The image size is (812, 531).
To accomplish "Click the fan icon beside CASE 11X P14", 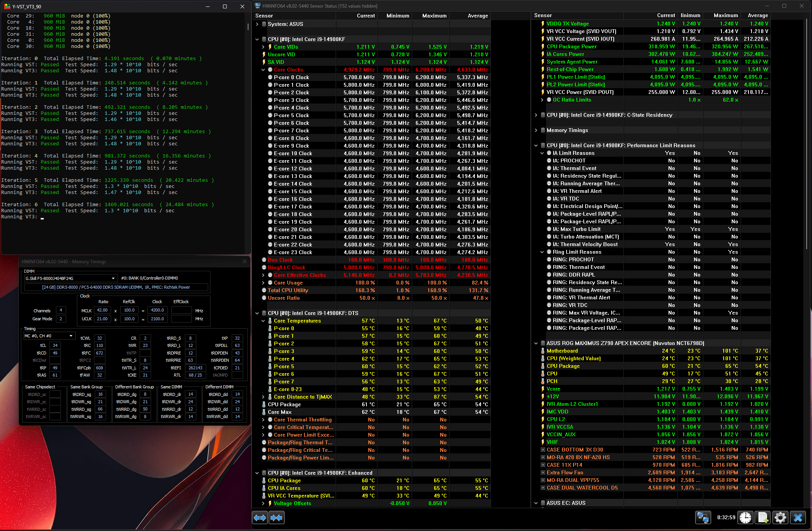I will tap(543, 465).
